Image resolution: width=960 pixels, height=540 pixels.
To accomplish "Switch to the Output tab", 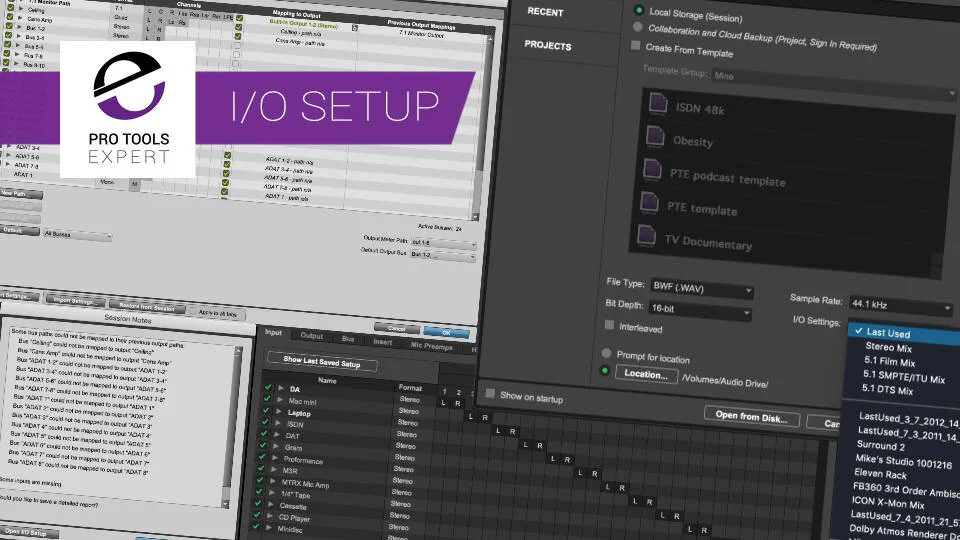I will pyautogui.click(x=312, y=336).
